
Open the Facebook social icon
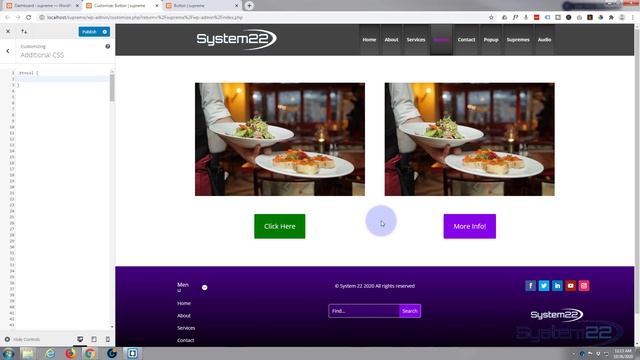(530, 286)
